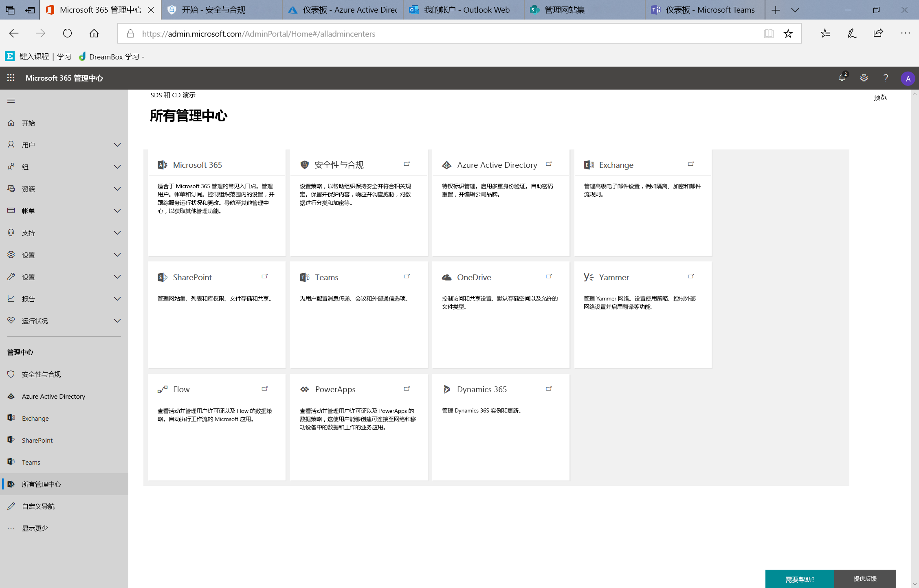Image resolution: width=919 pixels, height=588 pixels.
Task: Open Exchange in sidebar admin centers
Action: pyautogui.click(x=64, y=418)
